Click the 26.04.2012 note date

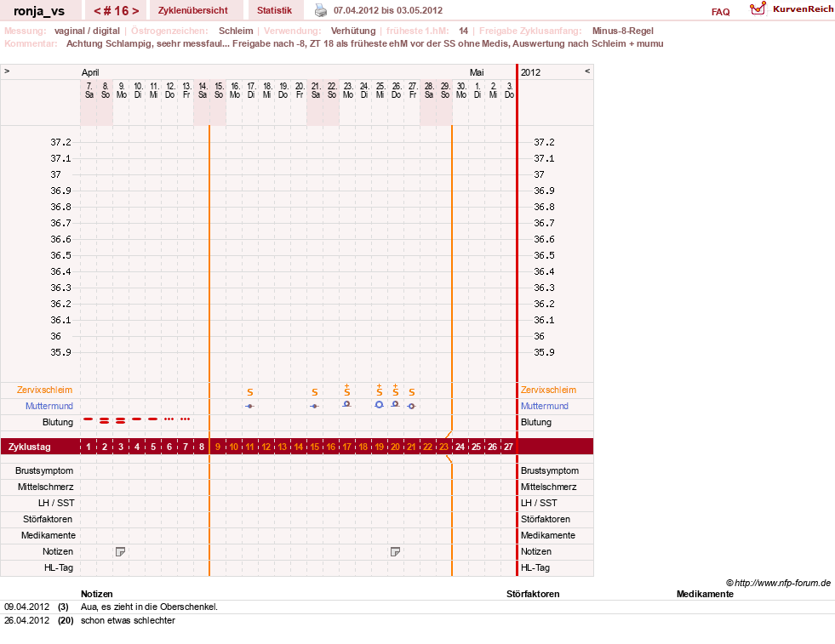pos(26,620)
